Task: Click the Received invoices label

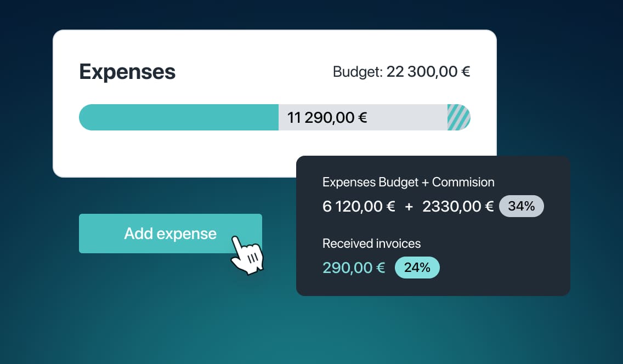Action: point(371,243)
